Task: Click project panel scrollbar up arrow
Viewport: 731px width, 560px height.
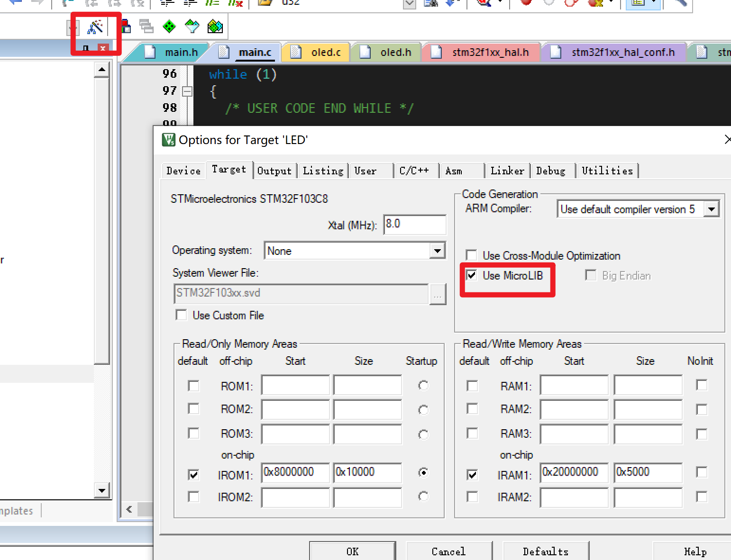Action: pos(102,70)
